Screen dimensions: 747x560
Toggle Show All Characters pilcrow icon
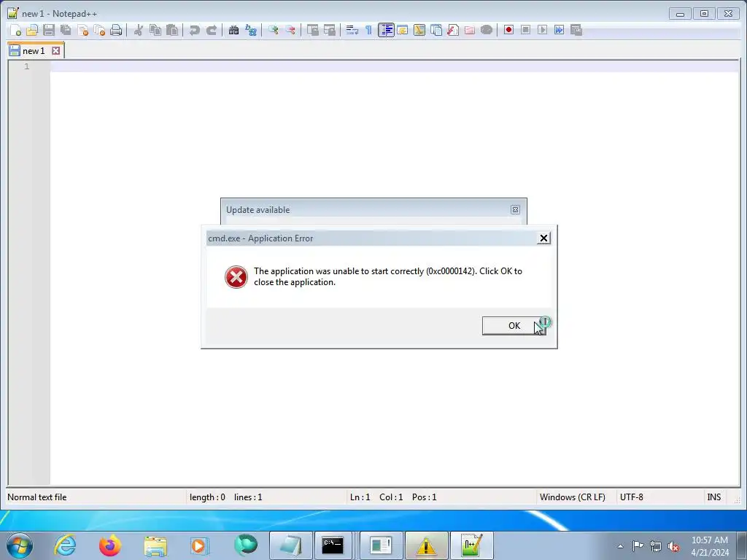[368, 30]
